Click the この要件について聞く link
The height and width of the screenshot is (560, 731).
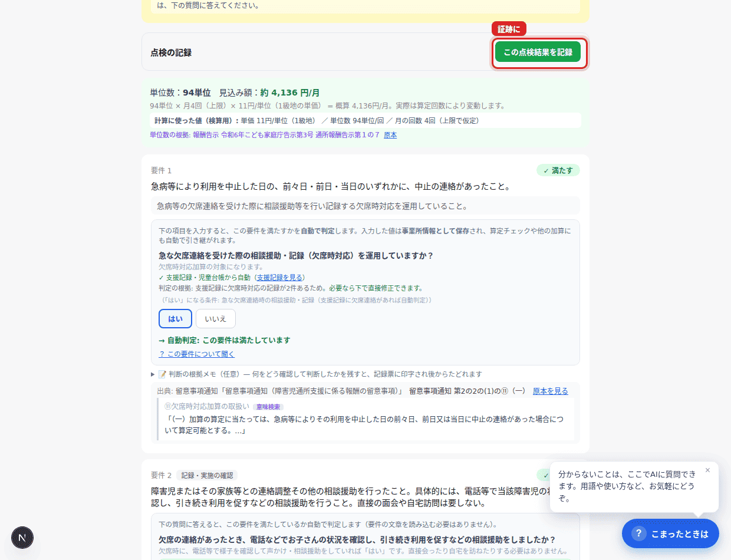pyautogui.click(x=196, y=354)
